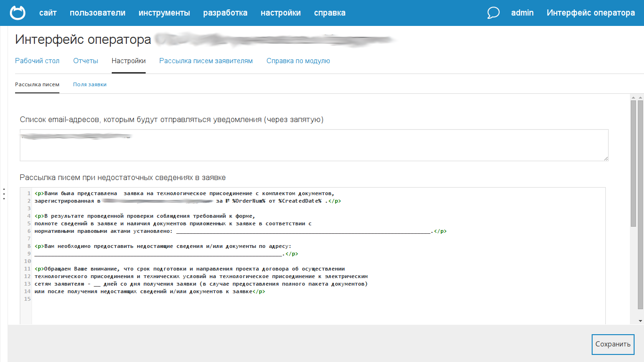The image size is (644, 362).
Task: Open Рассылка писем заявителям tab
Action: (x=206, y=61)
